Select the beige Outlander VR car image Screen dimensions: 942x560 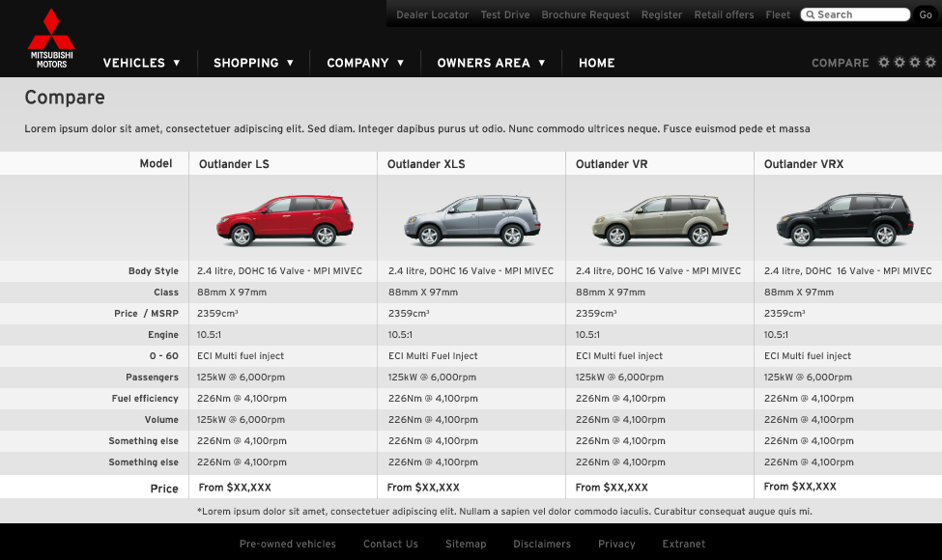pos(660,220)
